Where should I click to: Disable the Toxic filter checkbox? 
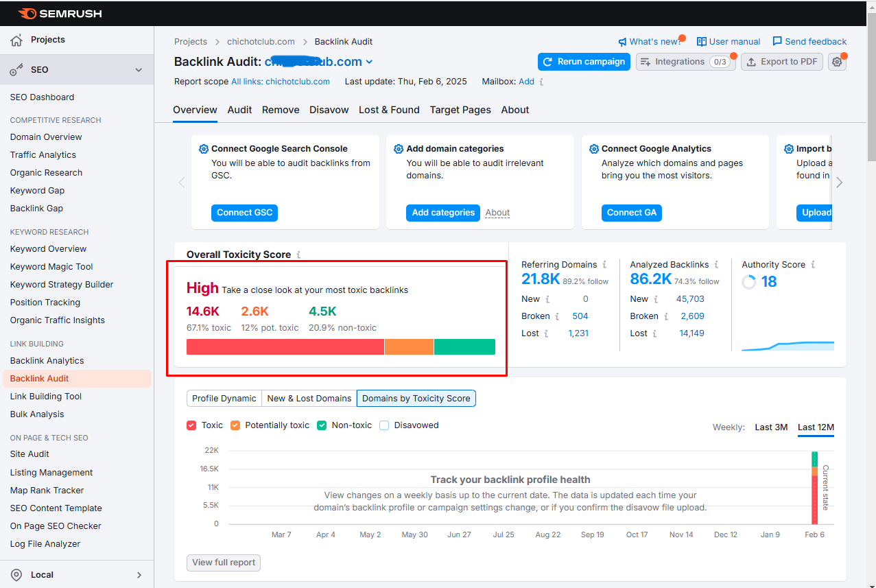pyautogui.click(x=191, y=425)
